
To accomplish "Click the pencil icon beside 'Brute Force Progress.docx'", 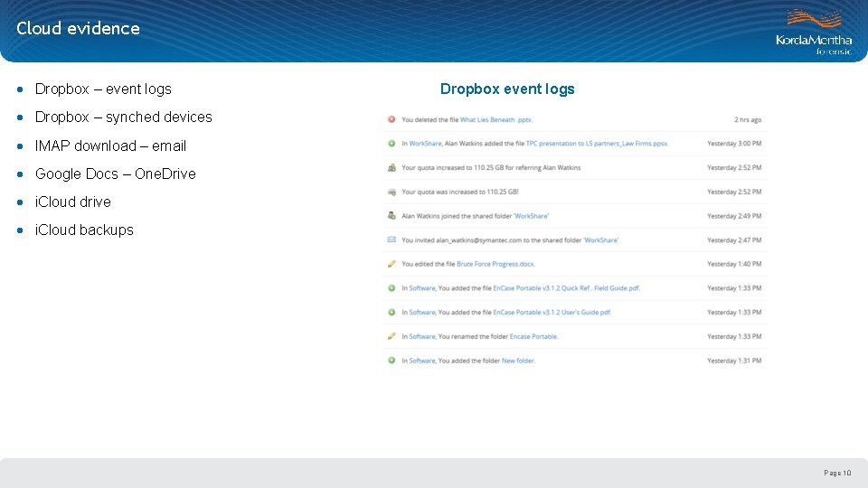I will pyautogui.click(x=392, y=264).
